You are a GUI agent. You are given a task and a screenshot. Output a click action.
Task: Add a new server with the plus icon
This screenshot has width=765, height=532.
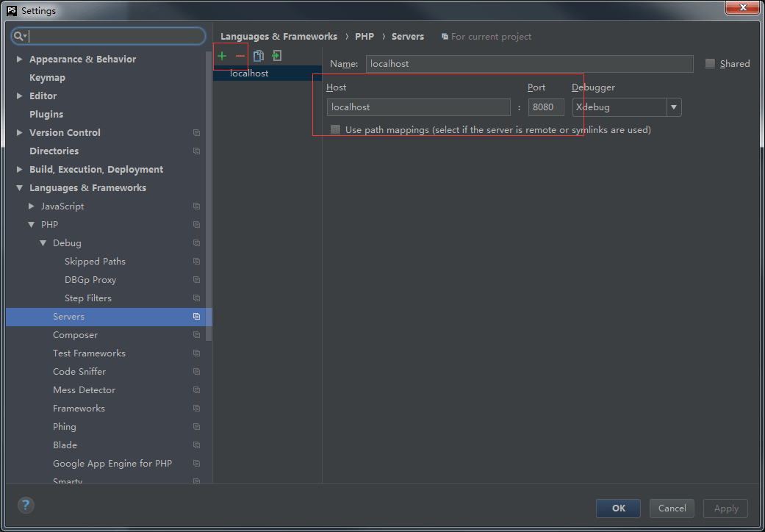(x=222, y=56)
